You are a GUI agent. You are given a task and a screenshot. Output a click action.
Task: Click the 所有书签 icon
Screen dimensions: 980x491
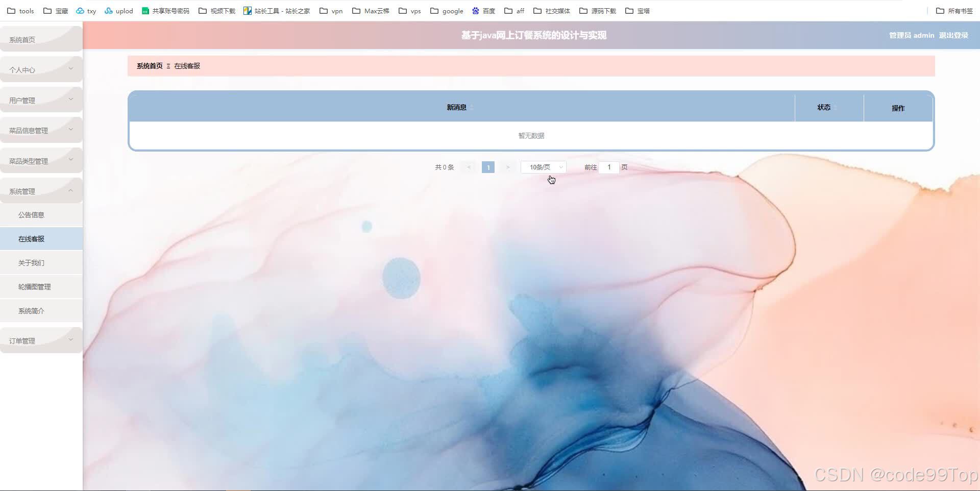tap(941, 10)
